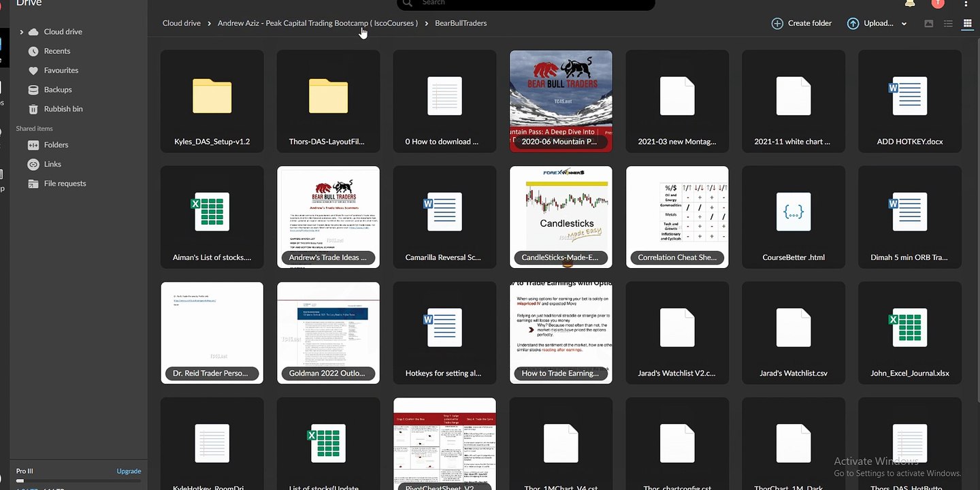Click the Favourites heart icon
The image size is (980, 490).
(x=33, y=70)
